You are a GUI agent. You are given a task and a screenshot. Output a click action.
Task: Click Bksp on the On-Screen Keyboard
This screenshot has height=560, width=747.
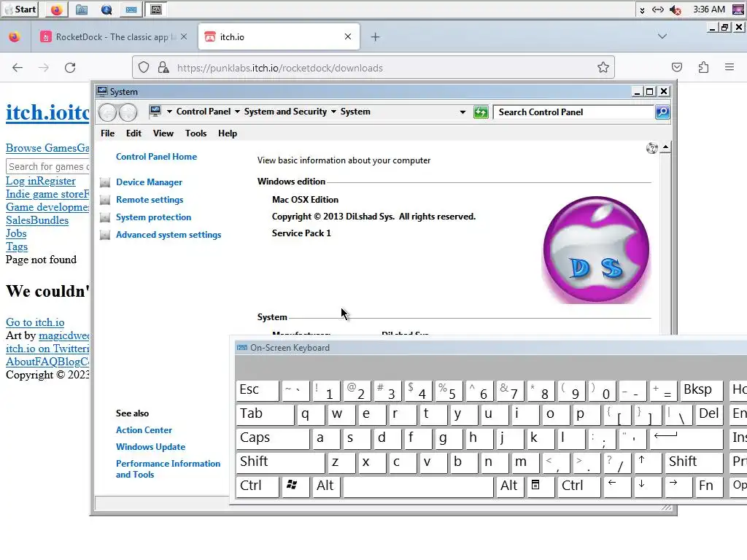tap(701, 390)
